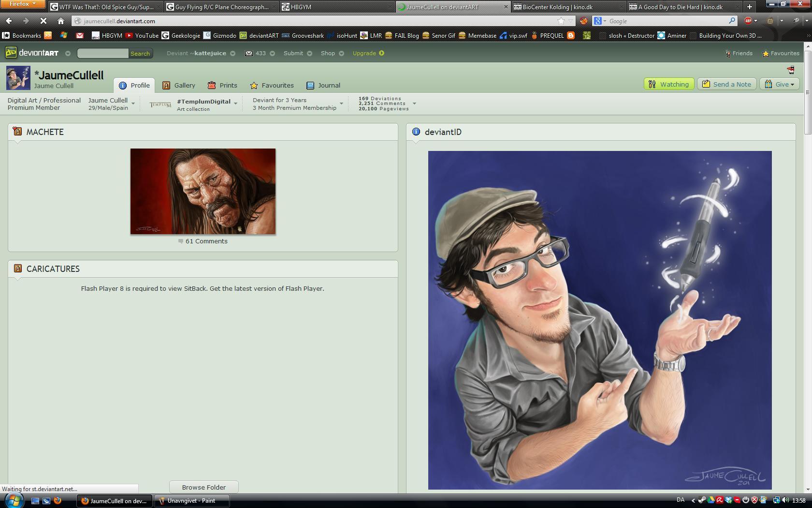812x508 pixels.
Task: Toggle the Watching button
Action: 669,84
